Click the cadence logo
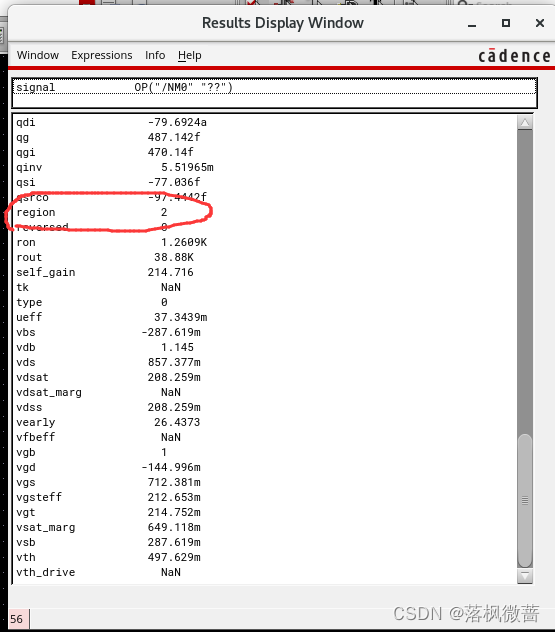 coord(514,56)
